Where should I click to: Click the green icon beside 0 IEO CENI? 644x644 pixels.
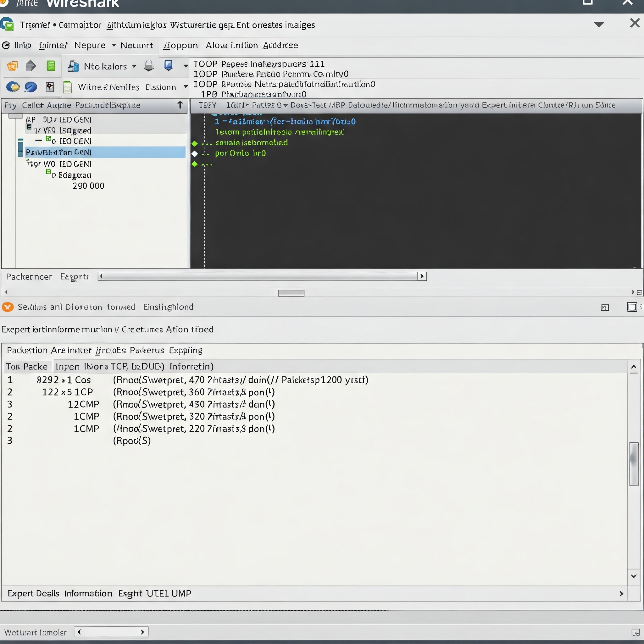pyautogui.click(x=48, y=138)
